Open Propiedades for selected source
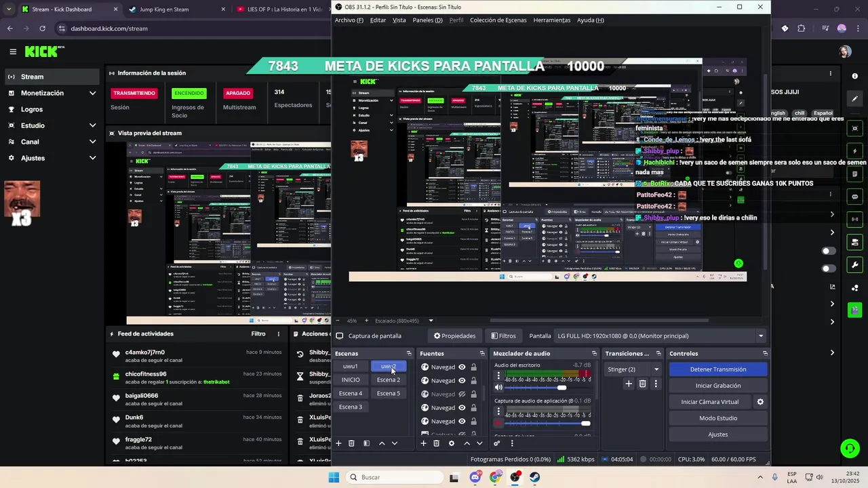The height and width of the screenshot is (488, 868). (455, 335)
